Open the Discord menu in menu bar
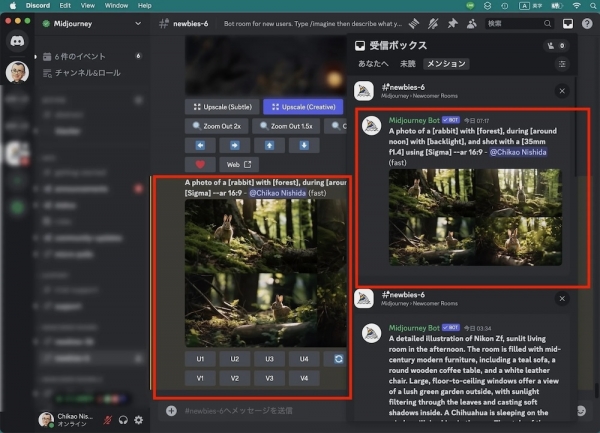The width and height of the screenshot is (600, 433). point(38,5)
